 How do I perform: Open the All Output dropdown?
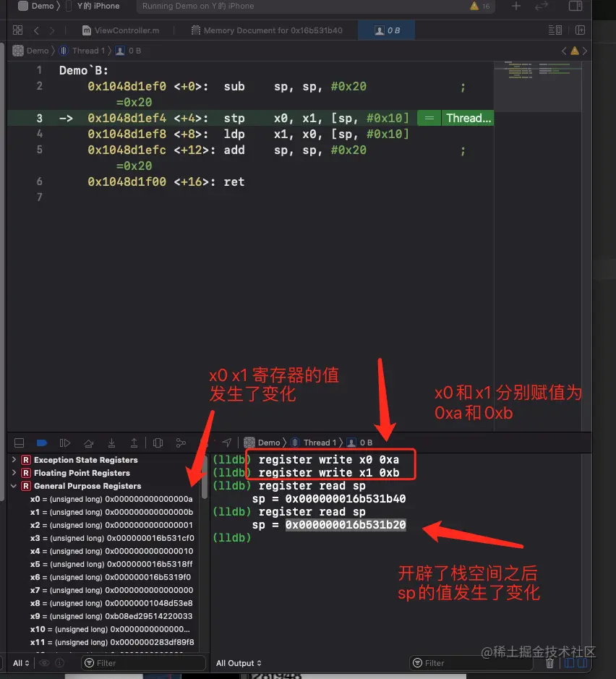[x=238, y=662]
